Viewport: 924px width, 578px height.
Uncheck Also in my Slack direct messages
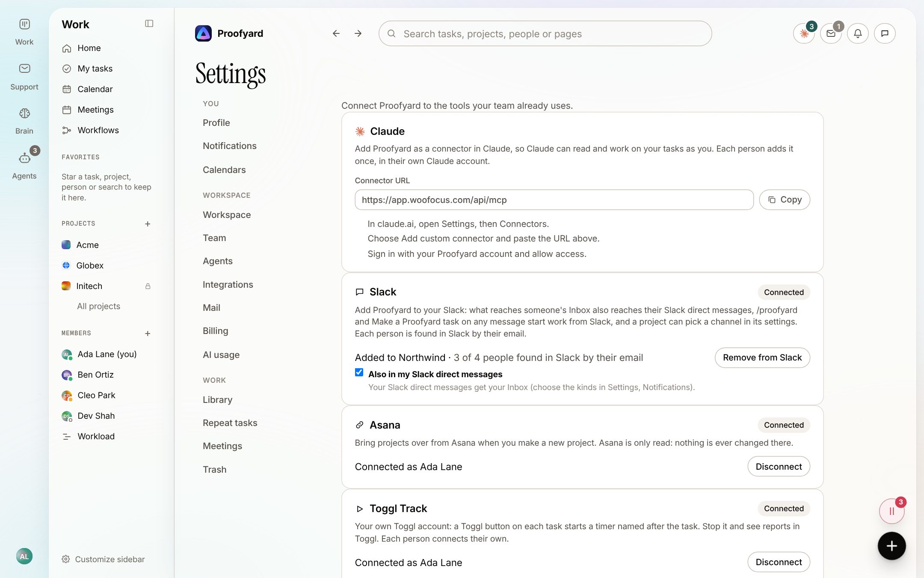pyautogui.click(x=359, y=372)
